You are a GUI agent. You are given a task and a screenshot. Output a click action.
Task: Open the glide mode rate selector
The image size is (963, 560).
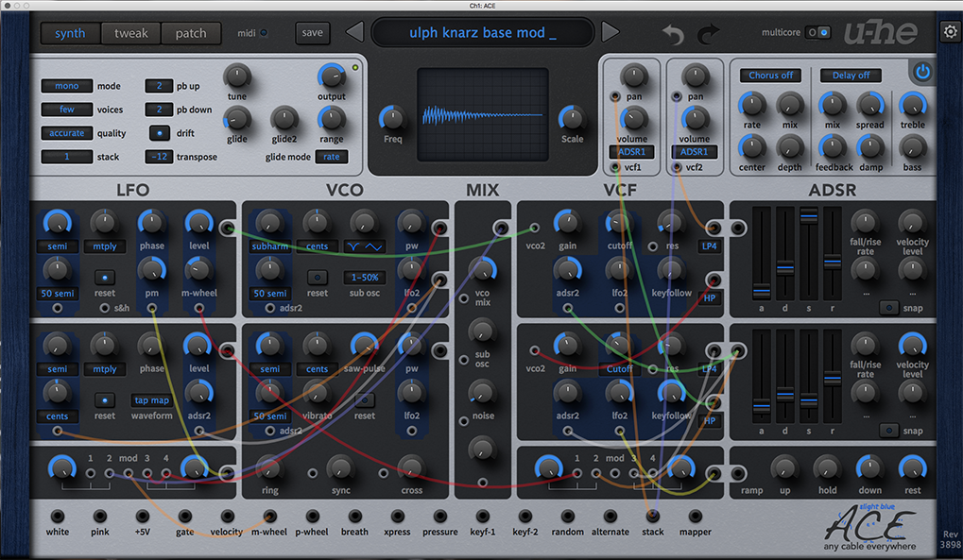coord(332,157)
